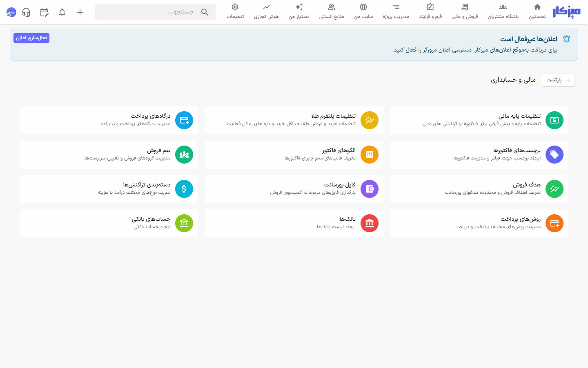The height and width of the screenshot is (368, 588).
Task: Open the headset support icon
Action: point(26,12)
